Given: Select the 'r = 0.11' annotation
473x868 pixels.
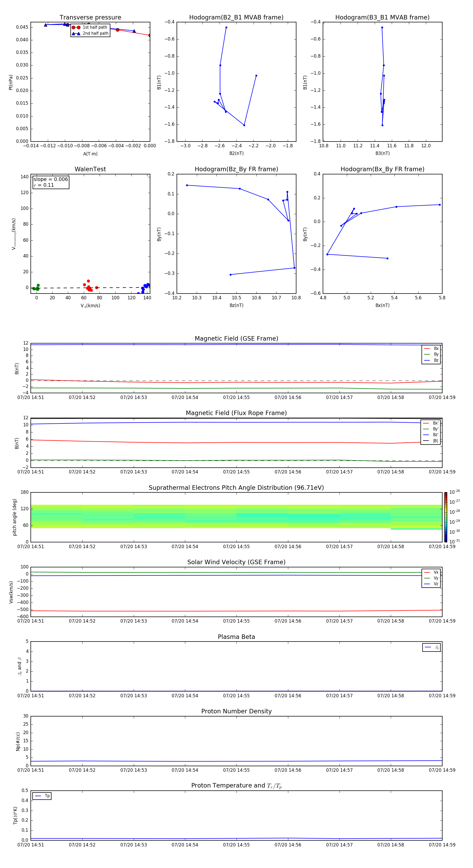Looking at the screenshot, I should click(44, 185).
